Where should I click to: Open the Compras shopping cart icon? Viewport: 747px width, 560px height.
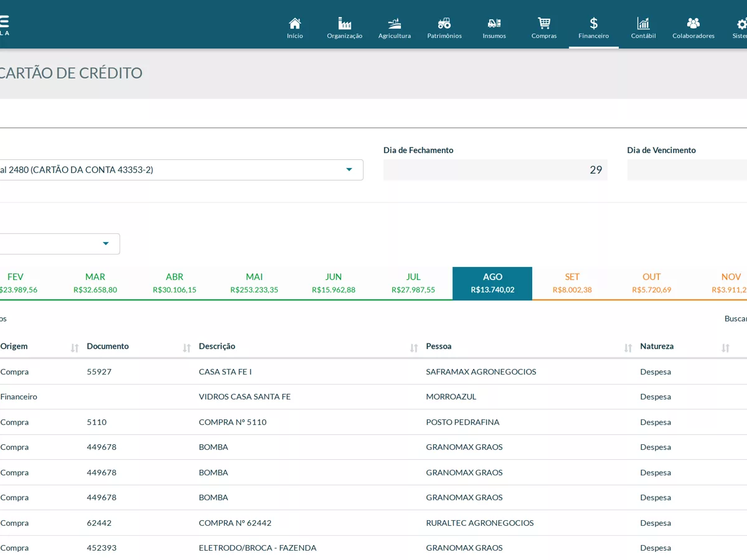pos(544,24)
